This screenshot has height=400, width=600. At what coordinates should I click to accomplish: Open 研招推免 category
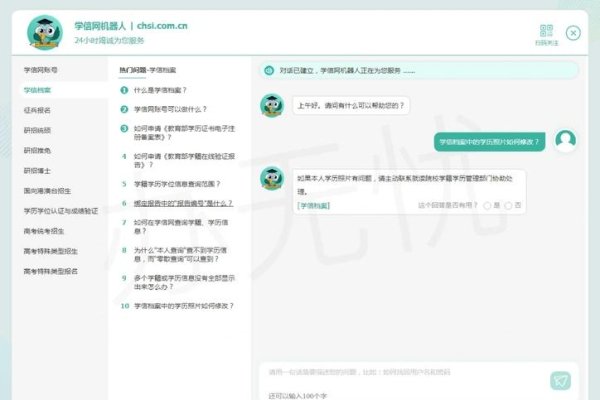pyautogui.click(x=37, y=150)
